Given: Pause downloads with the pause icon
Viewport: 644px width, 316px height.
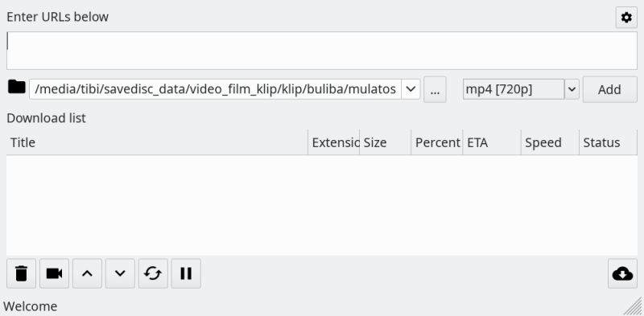Looking at the screenshot, I should tap(186, 273).
